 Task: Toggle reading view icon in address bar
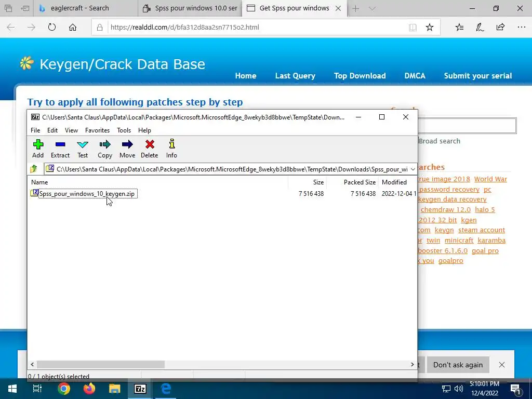click(413, 28)
